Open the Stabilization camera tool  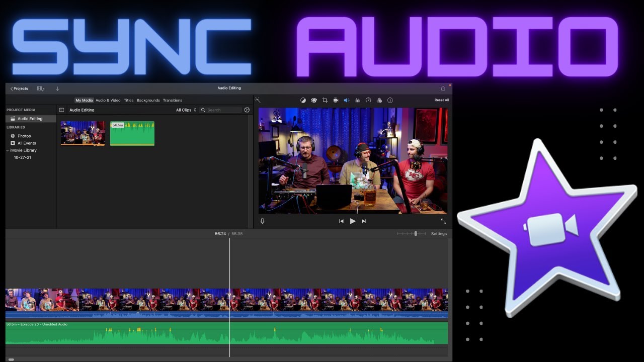(336, 100)
